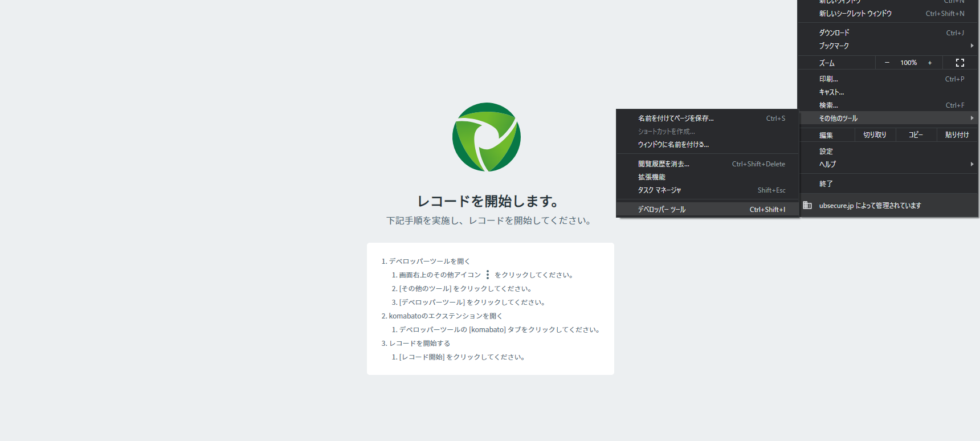Open タスク マネージャ from the submenu
Image resolution: width=980 pixels, height=441 pixels.
click(x=708, y=190)
